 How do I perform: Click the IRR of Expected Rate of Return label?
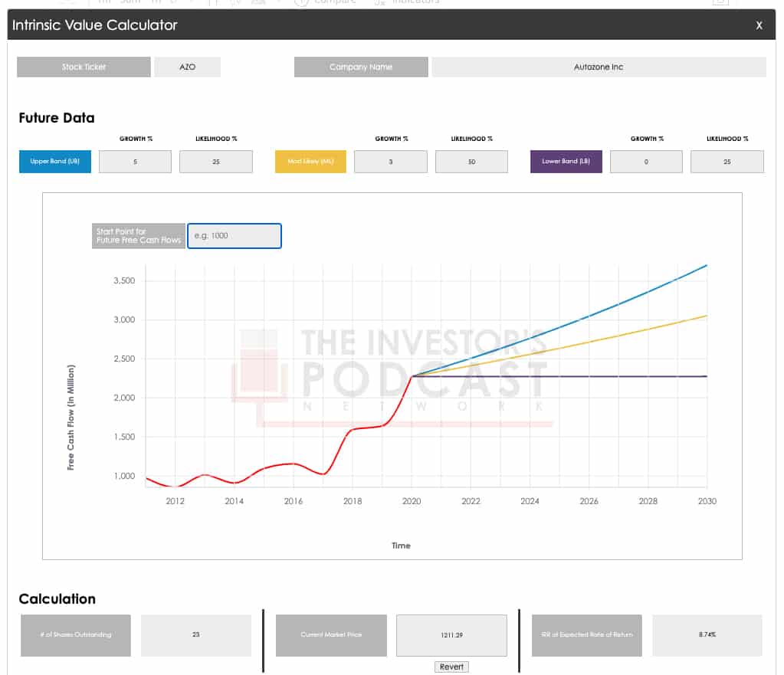coord(586,635)
